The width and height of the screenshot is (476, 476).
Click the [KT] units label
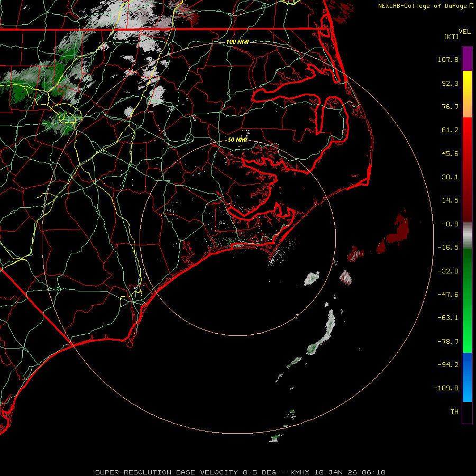(x=452, y=36)
